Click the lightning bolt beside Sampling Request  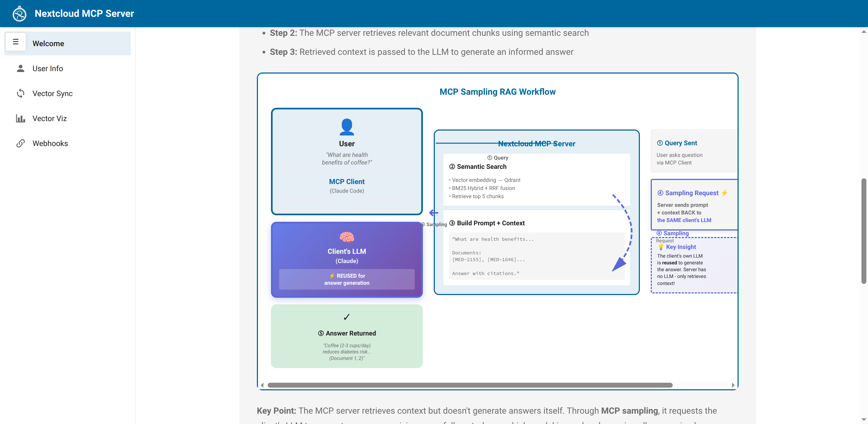pos(725,193)
